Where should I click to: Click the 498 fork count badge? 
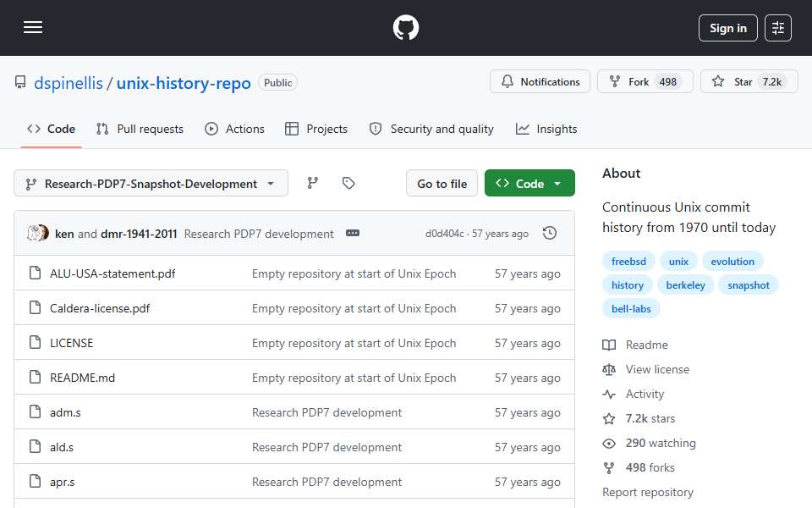point(667,82)
